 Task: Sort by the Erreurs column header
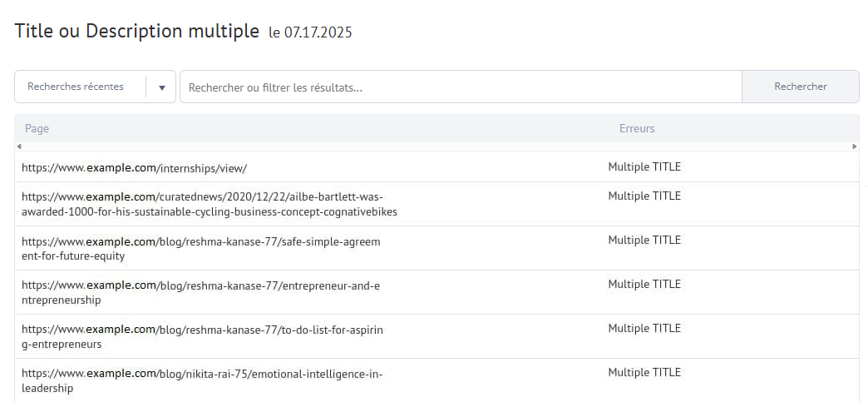click(637, 129)
